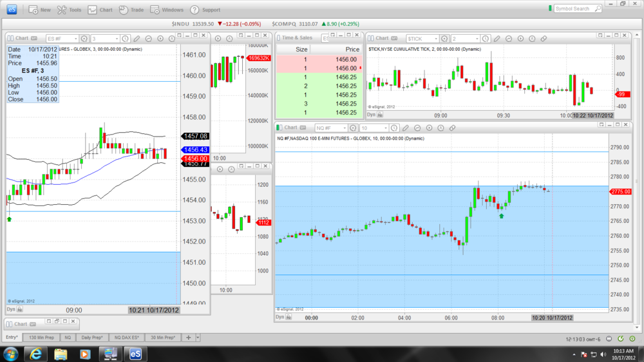Toggle the Dyn scale lock in the ES chart
The width and height of the screenshot is (644, 362).
20,309
